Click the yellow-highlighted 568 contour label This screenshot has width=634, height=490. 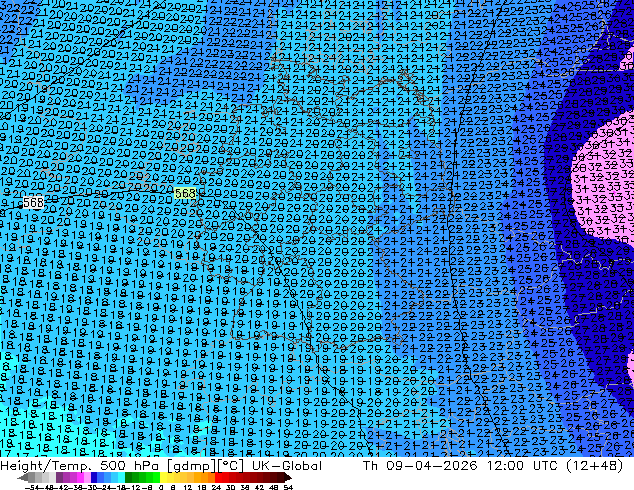click(x=185, y=193)
